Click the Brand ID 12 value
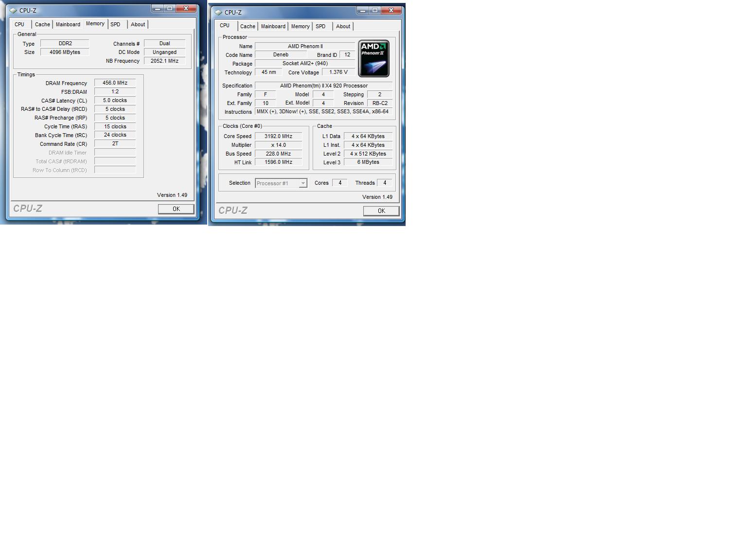Viewport: 747px width, 560px height. point(347,54)
